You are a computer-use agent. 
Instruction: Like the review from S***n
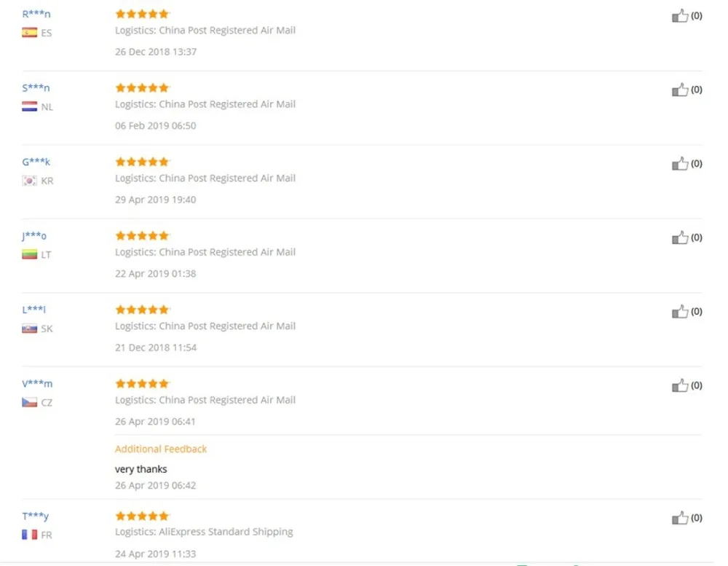[680, 90]
